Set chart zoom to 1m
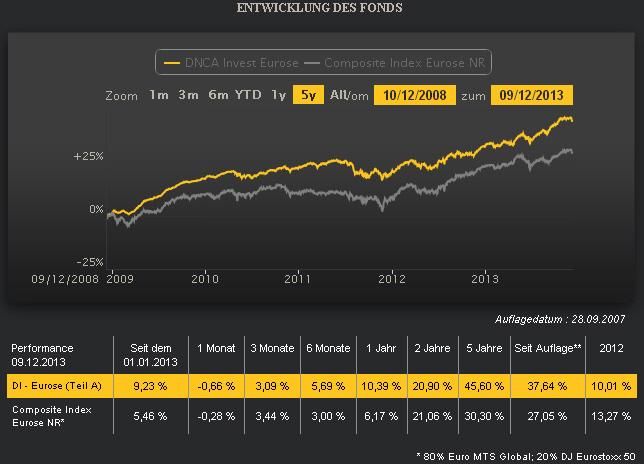644x464 pixels. 159,95
